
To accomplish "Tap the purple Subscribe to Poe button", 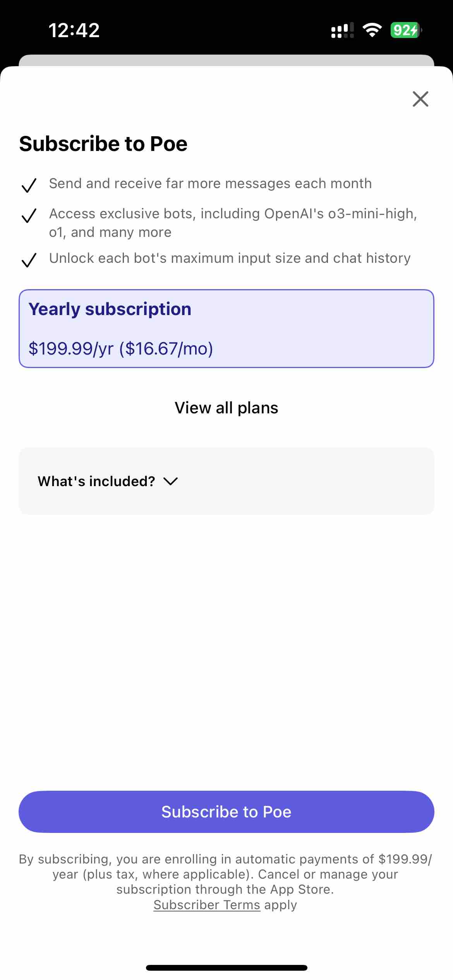I will [x=226, y=812].
